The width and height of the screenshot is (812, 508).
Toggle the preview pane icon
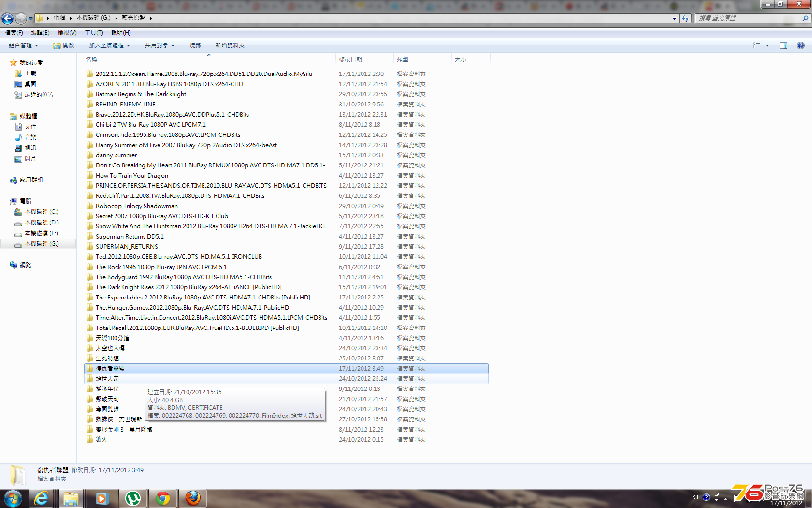point(783,45)
